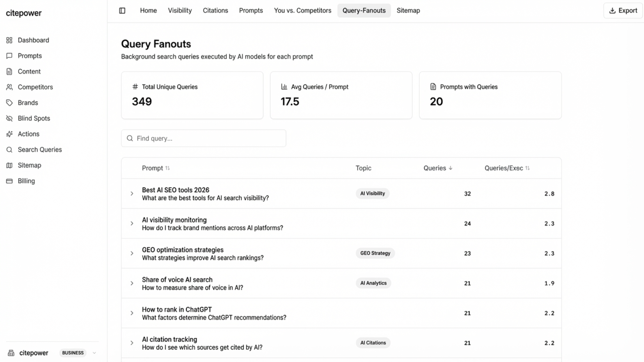Open the workspace switcher chevron beside BUSINESS badge
This screenshot has height=362, width=644.
coord(94,353)
